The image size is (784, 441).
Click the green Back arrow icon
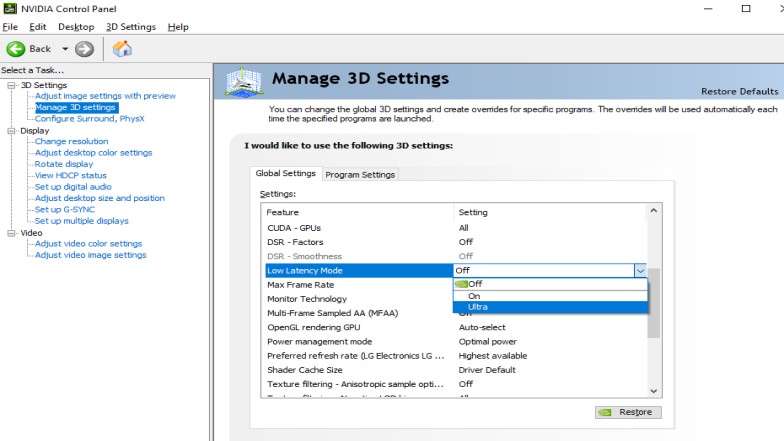(16, 49)
